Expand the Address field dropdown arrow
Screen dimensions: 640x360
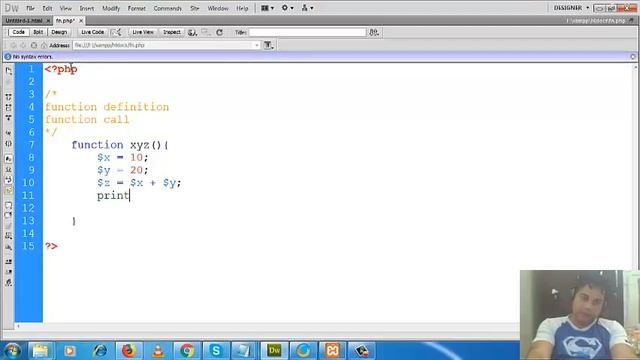tap(257, 45)
